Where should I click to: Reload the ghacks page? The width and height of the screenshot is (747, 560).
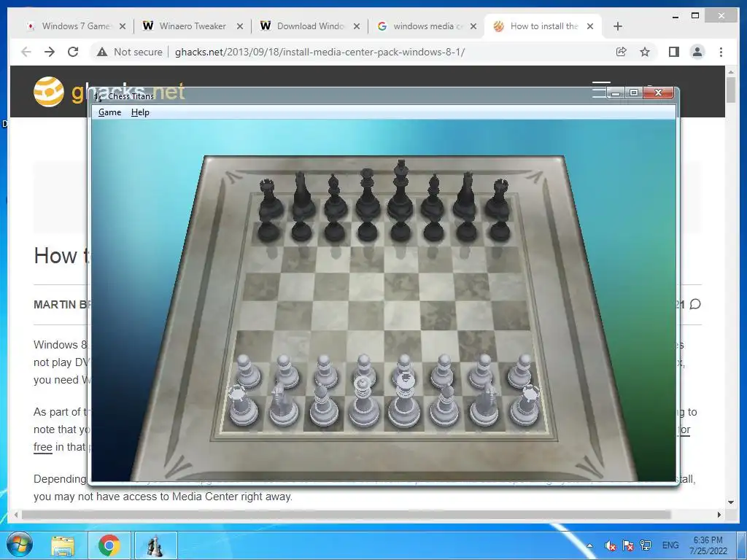tap(73, 52)
